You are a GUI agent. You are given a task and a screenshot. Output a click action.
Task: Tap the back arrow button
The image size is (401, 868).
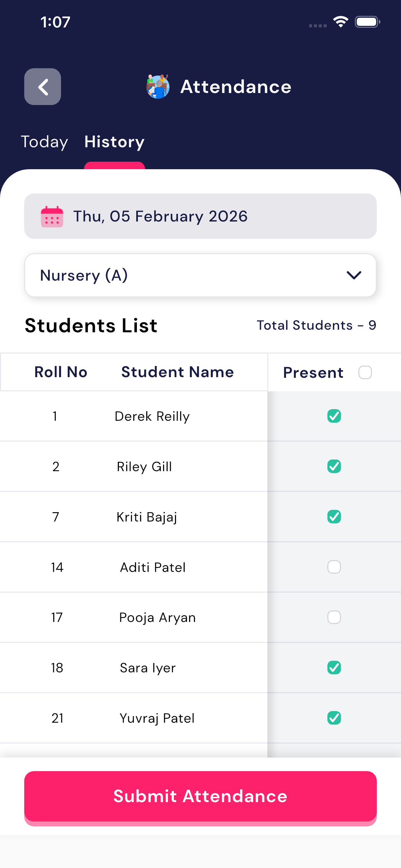43,87
